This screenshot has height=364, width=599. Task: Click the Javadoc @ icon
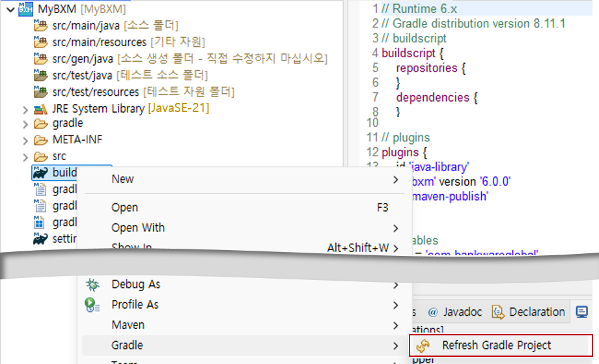433,313
